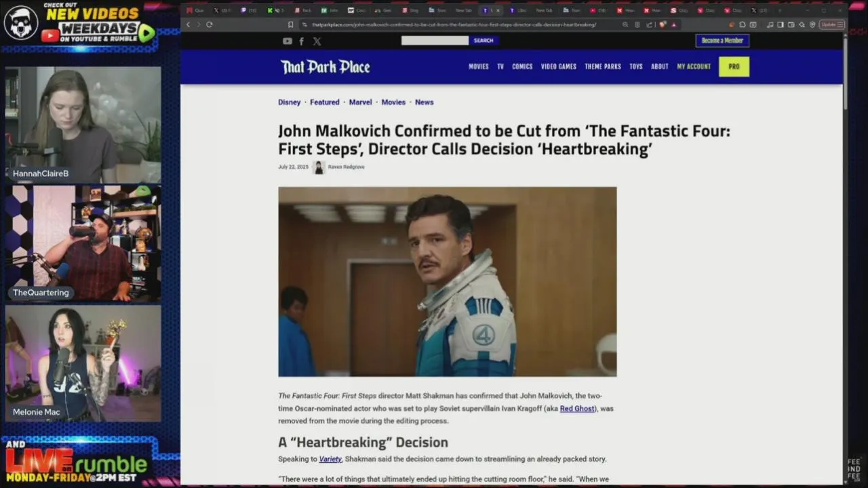
Task: Toggle the browser sidebar panel icon
Action: (781, 24)
